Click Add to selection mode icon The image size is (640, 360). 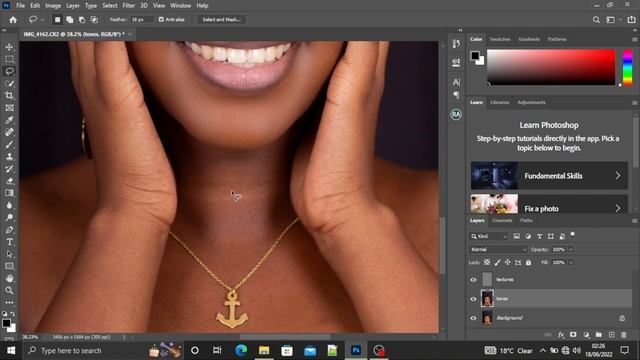pos(70,20)
